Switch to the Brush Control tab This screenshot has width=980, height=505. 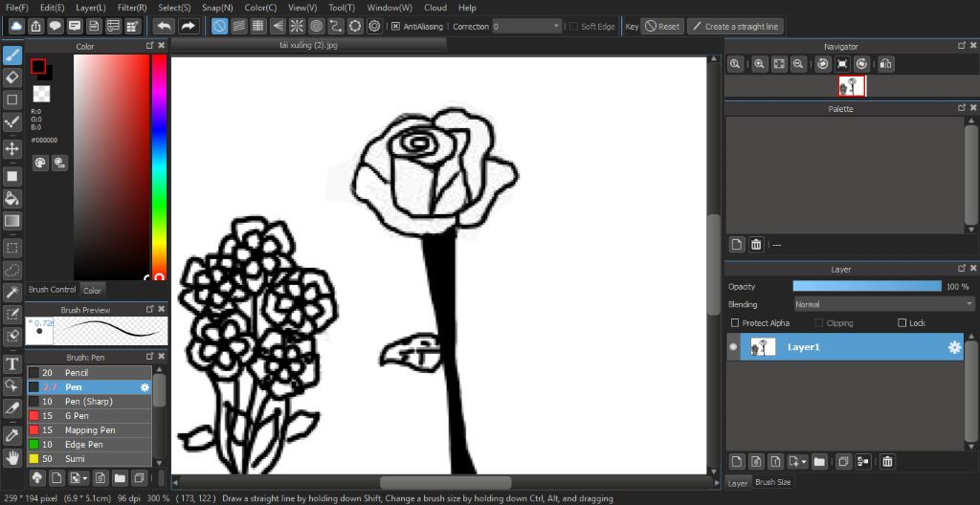[x=53, y=290]
